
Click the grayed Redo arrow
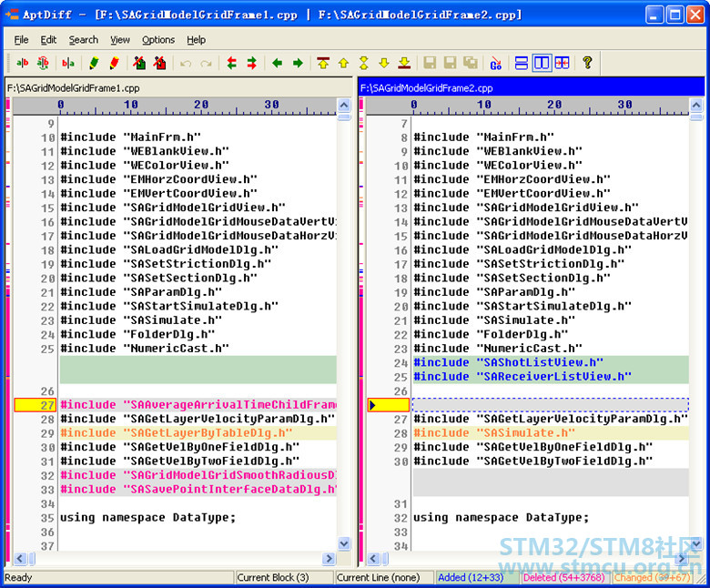[206, 64]
